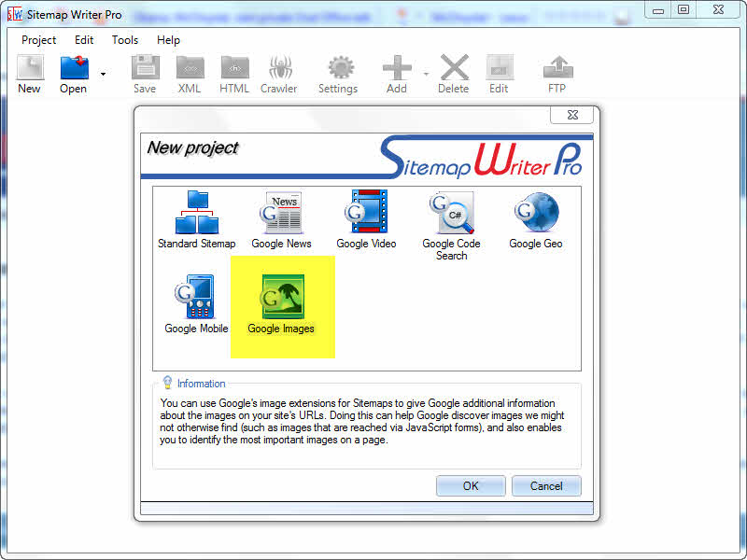Screen dimensions: 747x560
Task: Select the Google Geo project type
Action: [536, 219]
